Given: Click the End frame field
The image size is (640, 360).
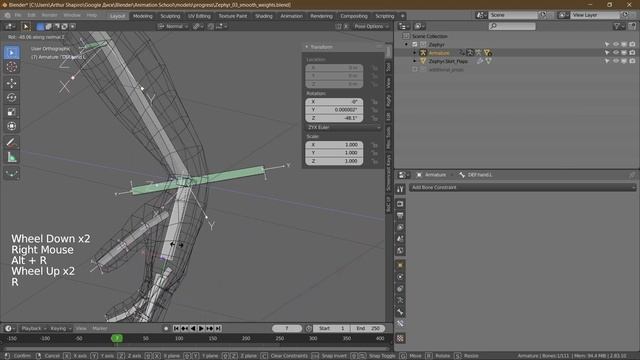Looking at the screenshot, I should [x=368, y=328].
